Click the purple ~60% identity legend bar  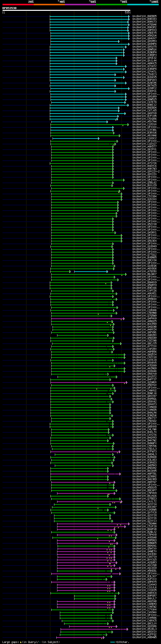pos(80,5)
